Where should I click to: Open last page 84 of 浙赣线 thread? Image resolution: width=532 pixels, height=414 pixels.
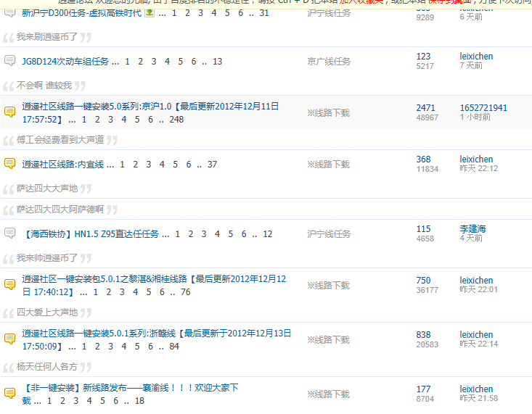click(x=174, y=347)
